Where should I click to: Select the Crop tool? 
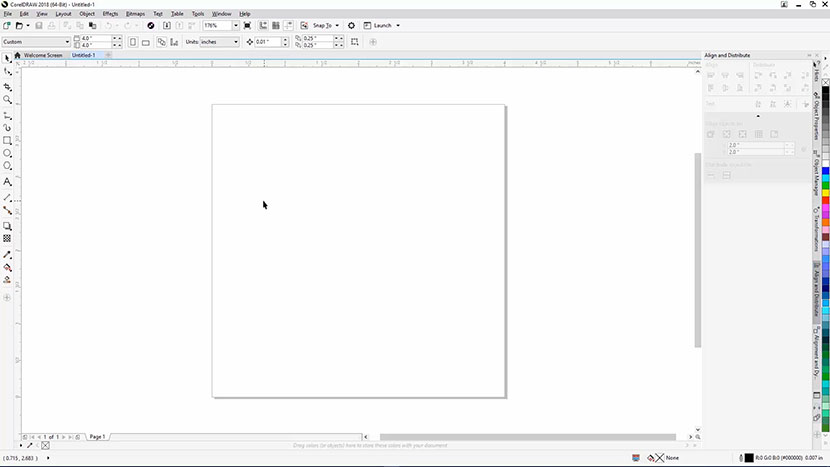coord(7,87)
